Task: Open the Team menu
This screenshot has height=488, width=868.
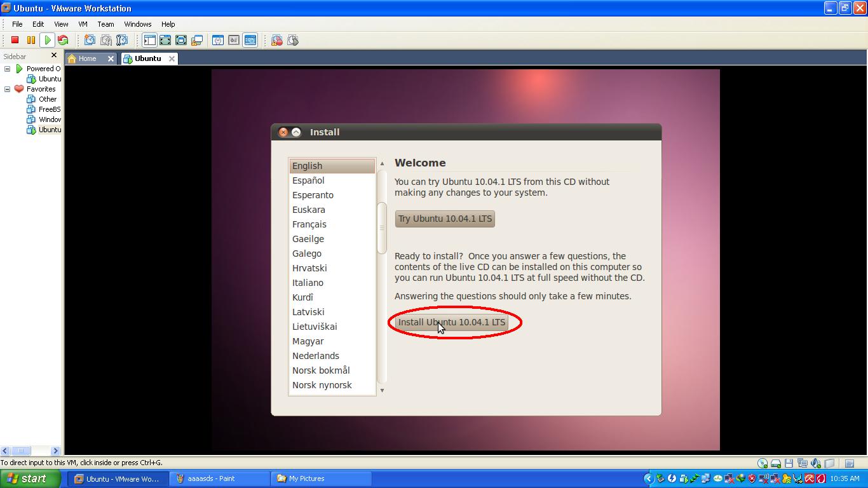Action: point(105,24)
